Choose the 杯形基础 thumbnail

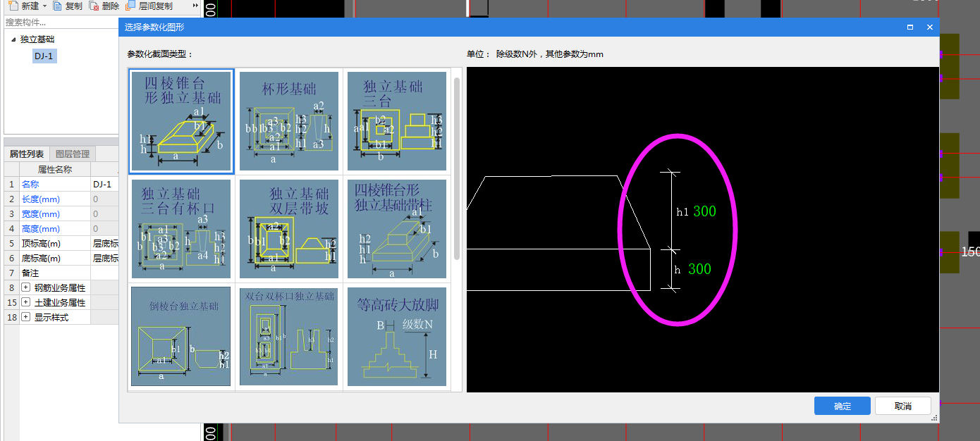point(289,121)
